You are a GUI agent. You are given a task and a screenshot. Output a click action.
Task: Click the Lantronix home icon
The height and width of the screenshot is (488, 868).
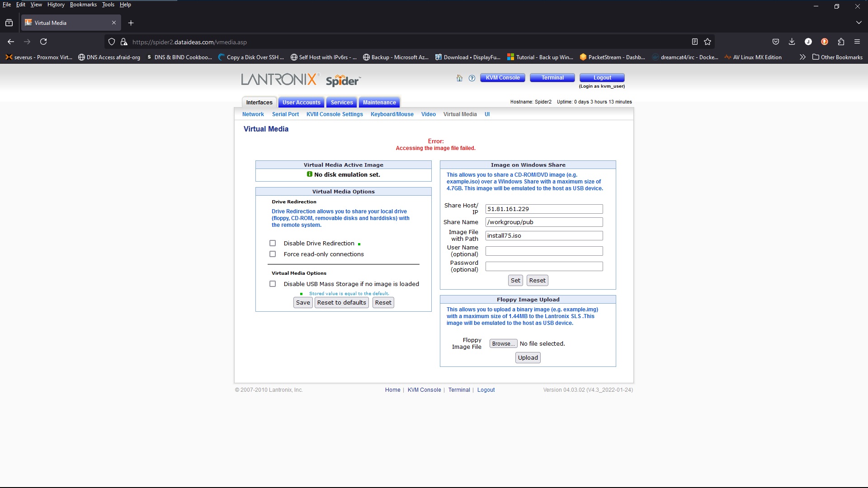point(459,78)
